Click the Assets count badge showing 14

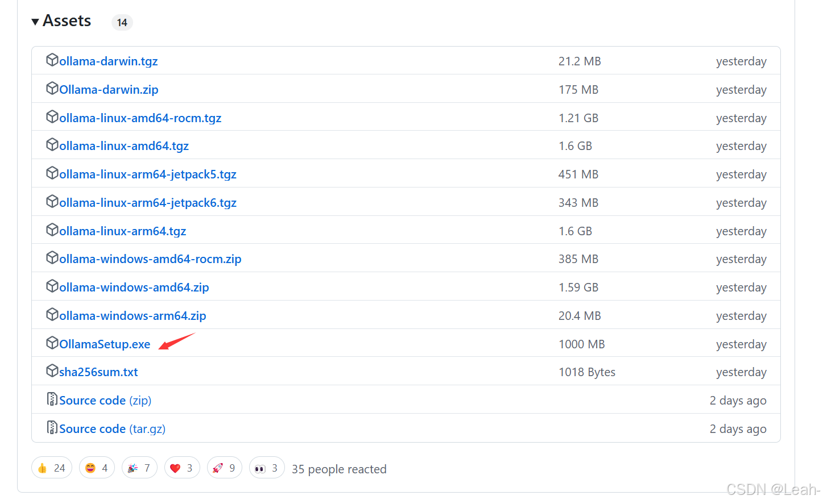coord(122,23)
